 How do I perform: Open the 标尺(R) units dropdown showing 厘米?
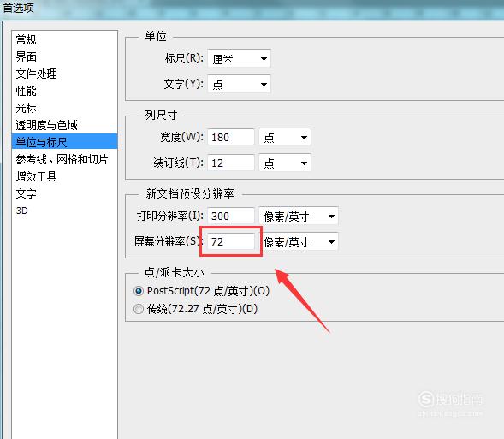(x=239, y=58)
